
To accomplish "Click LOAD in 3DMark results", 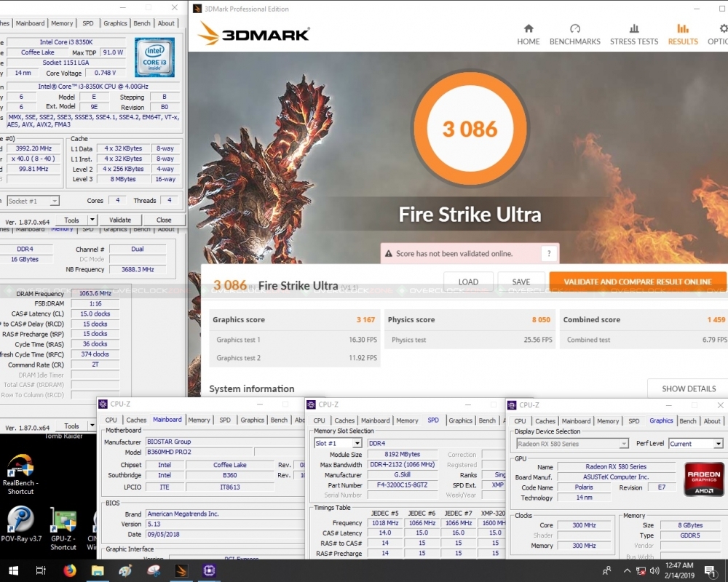I will [x=468, y=282].
